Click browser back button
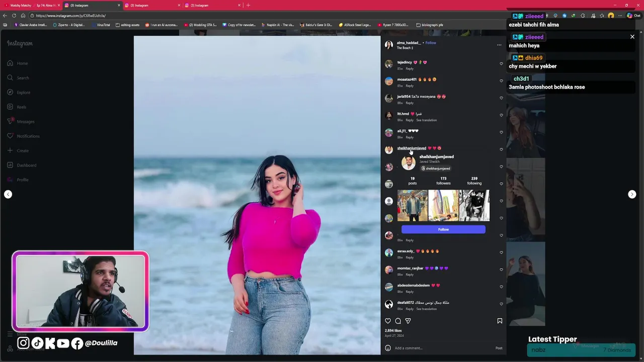 coord(5,16)
